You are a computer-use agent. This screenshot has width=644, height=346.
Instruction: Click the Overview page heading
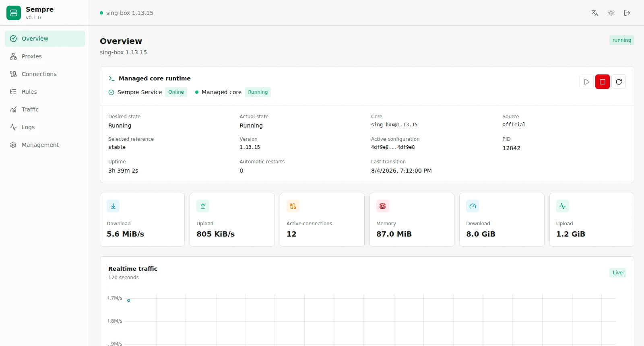click(121, 41)
